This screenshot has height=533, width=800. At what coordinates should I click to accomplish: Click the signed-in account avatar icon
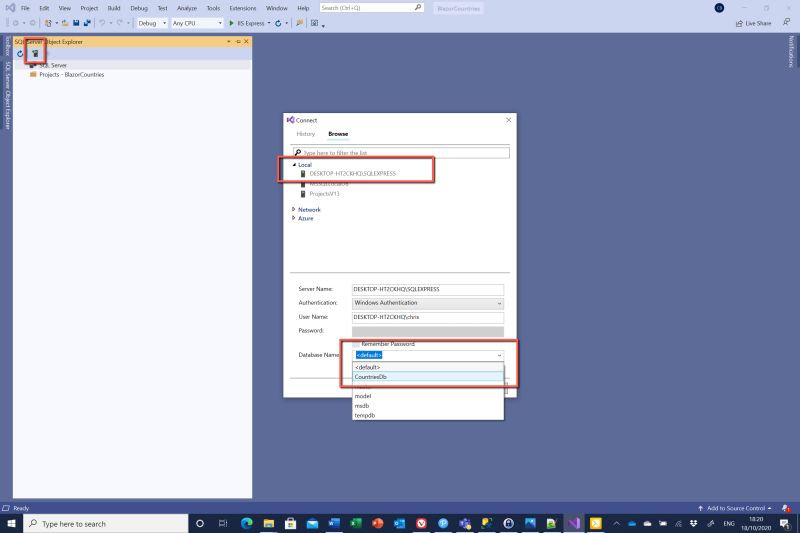click(719, 8)
